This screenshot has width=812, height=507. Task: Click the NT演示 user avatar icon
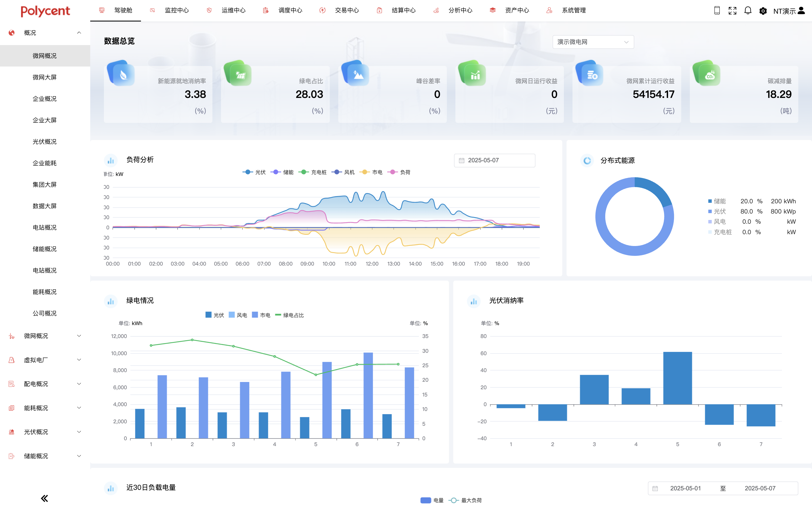point(801,11)
